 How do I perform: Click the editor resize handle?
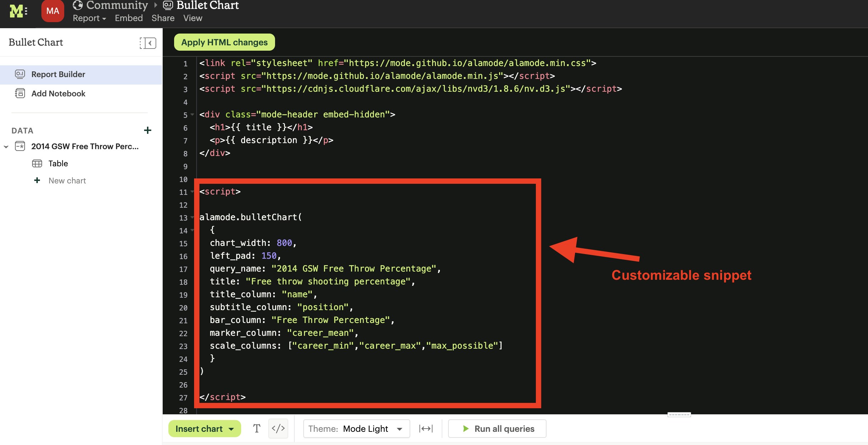click(679, 415)
